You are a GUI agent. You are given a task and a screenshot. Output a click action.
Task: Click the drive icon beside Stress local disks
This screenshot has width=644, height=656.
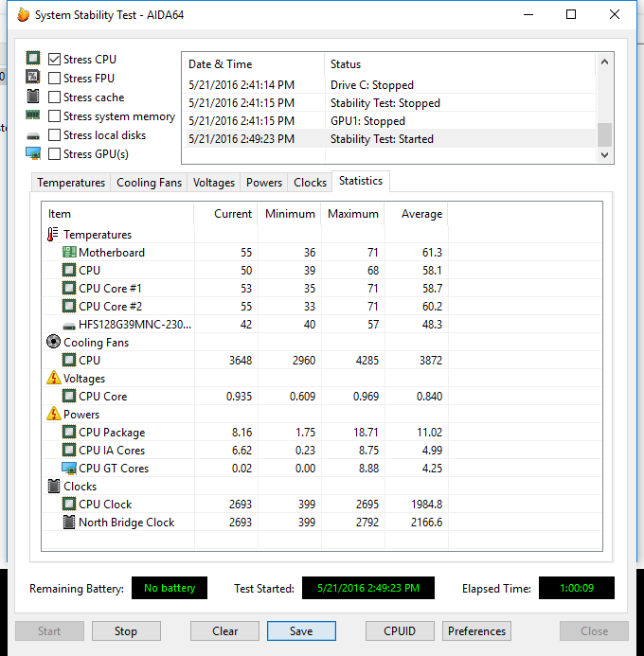point(32,136)
